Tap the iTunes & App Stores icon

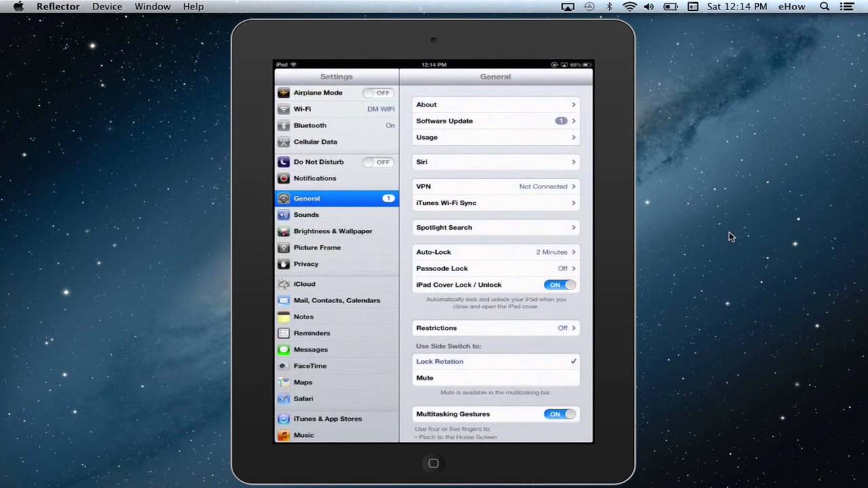(283, 419)
